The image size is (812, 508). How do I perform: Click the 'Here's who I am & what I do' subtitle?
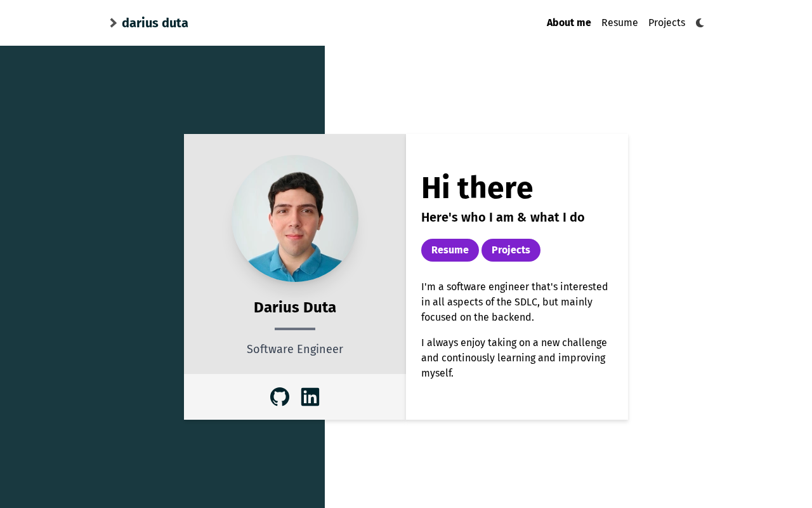click(x=503, y=217)
